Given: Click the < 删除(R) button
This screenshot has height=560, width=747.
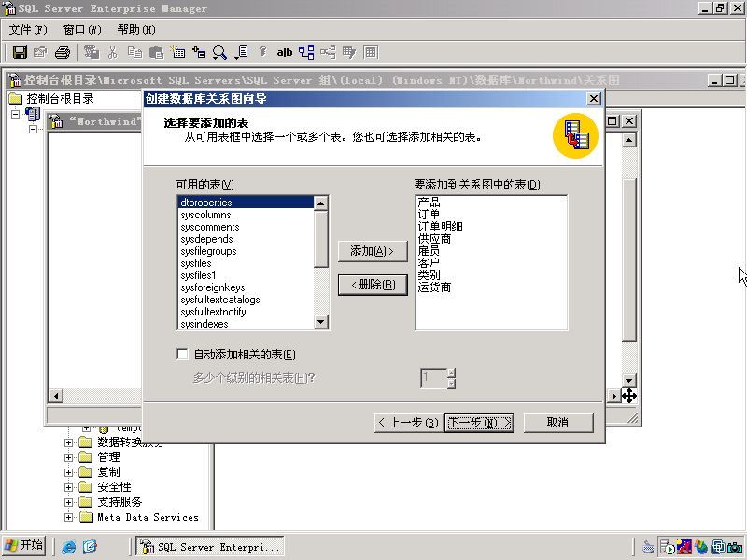Looking at the screenshot, I should click(x=373, y=285).
